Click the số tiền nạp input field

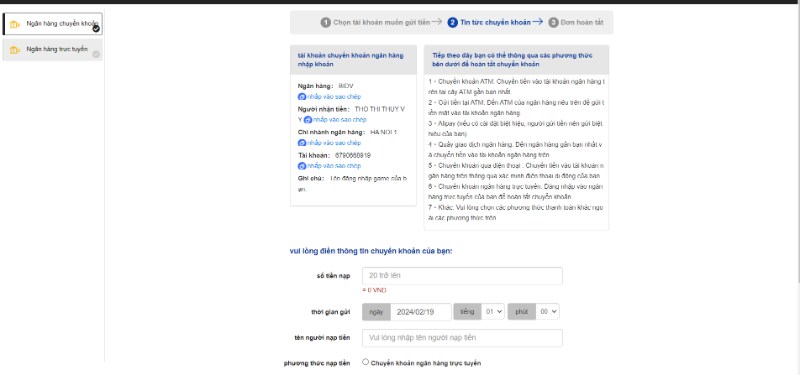tap(462, 276)
